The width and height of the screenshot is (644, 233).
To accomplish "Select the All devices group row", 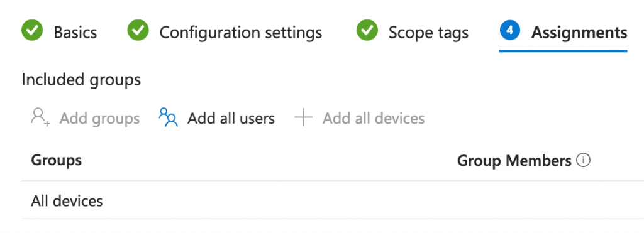I will (x=333, y=200).
